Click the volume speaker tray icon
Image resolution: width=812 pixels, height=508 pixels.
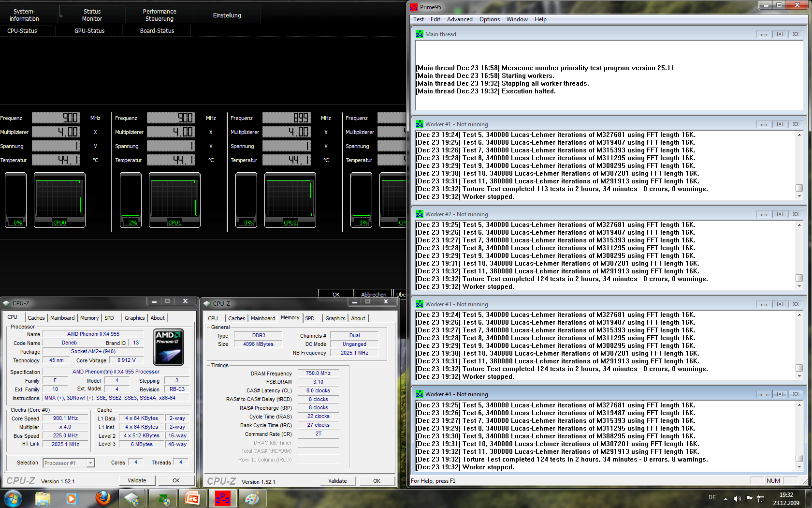click(x=737, y=498)
